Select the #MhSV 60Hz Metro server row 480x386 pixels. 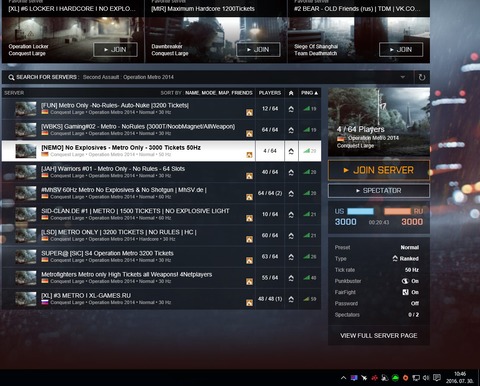(161, 193)
